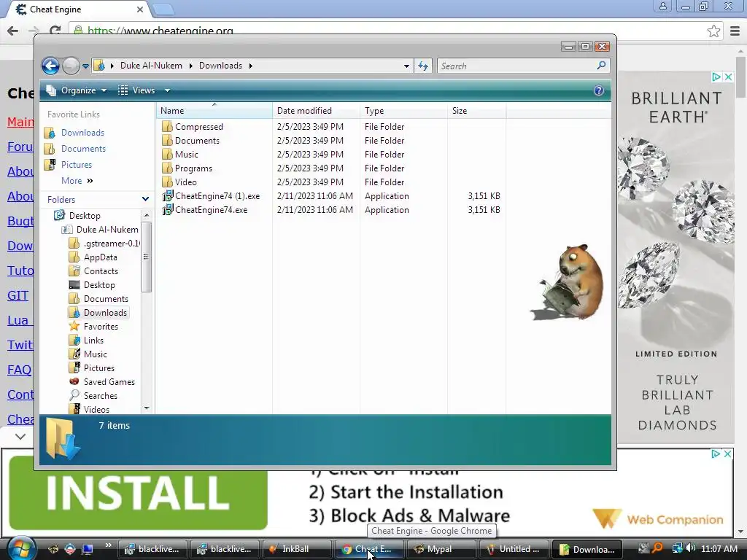Select the Compressed folder icon
Image resolution: width=747 pixels, height=560 pixels.
(x=167, y=126)
